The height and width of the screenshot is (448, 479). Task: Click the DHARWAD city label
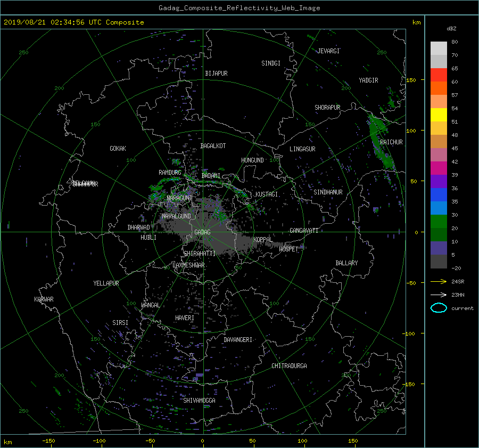click(x=139, y=227)
